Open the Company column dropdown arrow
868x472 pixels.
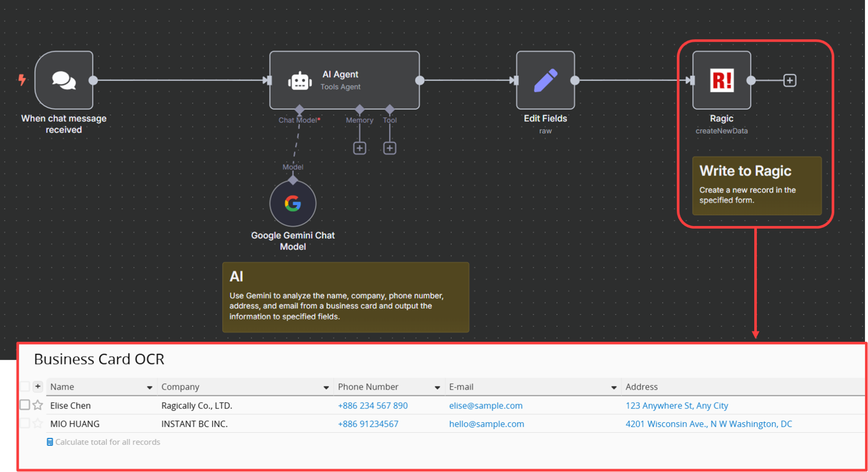coord(326,387)
